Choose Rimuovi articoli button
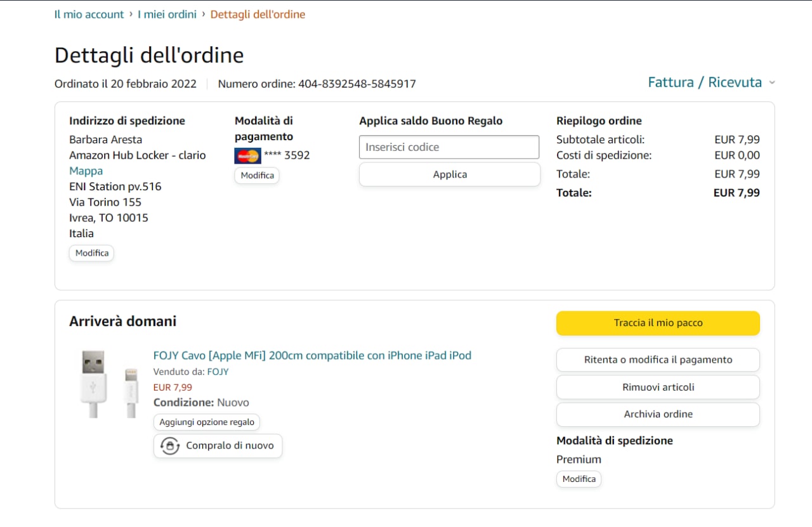This screenshot has width=812, height=527. (x=658, y=387)
